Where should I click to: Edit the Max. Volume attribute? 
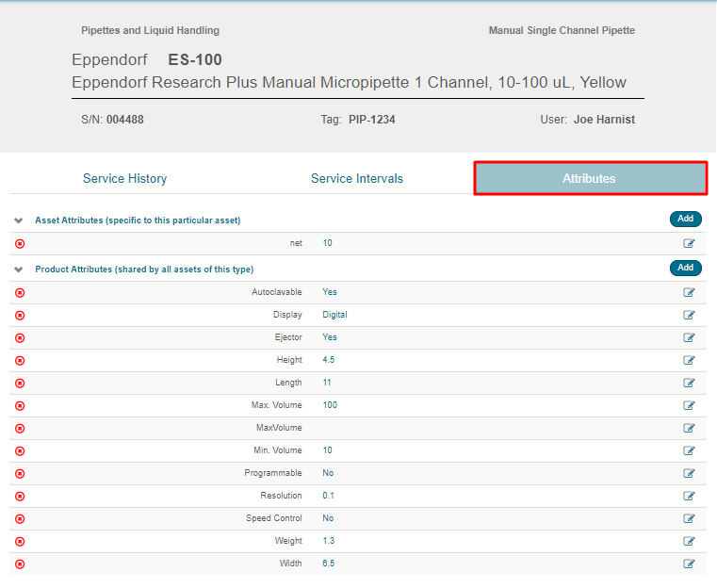pos(689,405)
